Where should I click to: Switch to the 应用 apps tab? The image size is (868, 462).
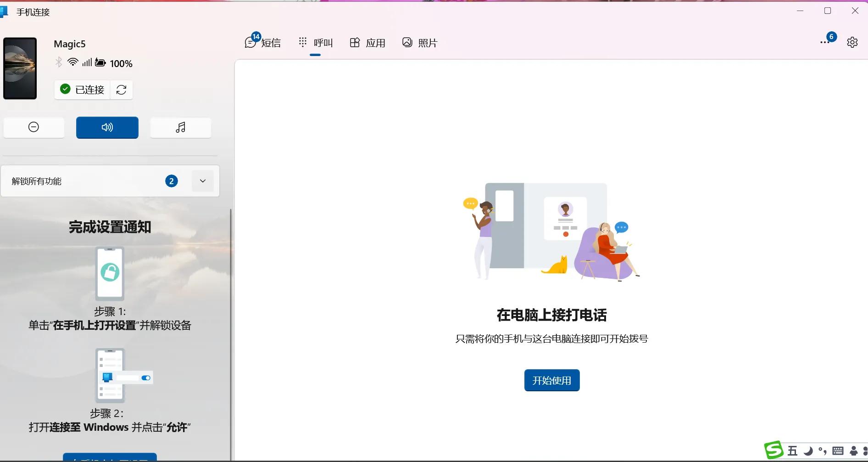tap(367, 42)
